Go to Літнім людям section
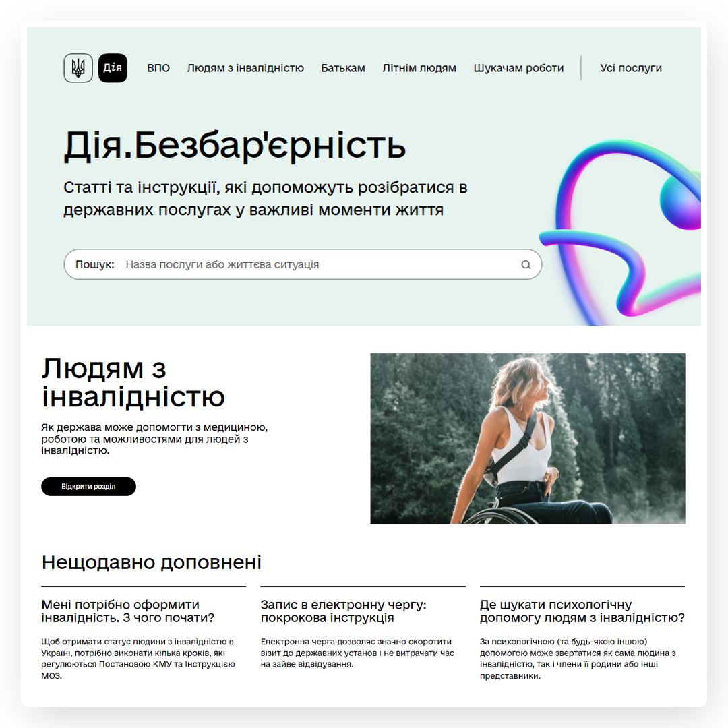Image resolution: width=728 pixels, height=728 pixels. click(419, 68)
